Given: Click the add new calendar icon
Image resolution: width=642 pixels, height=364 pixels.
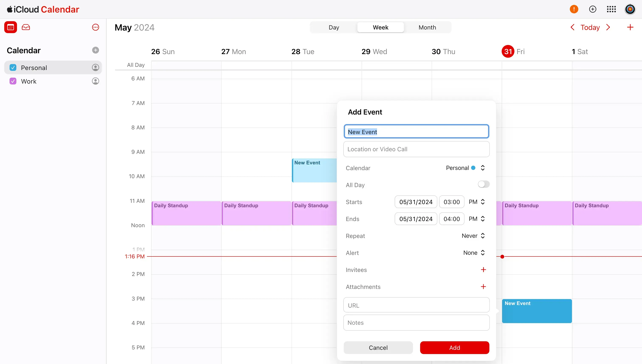Looking at the screenshot, I should (95, 50).
